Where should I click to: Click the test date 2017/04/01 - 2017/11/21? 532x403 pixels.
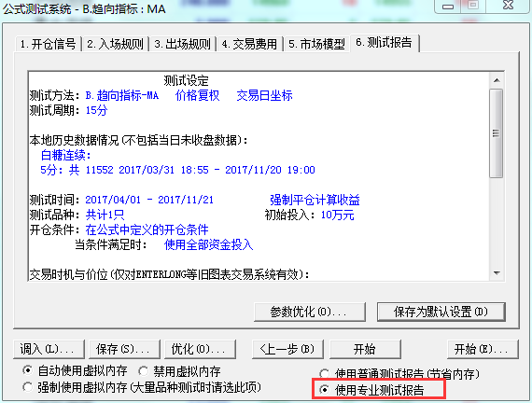(149, 200)
